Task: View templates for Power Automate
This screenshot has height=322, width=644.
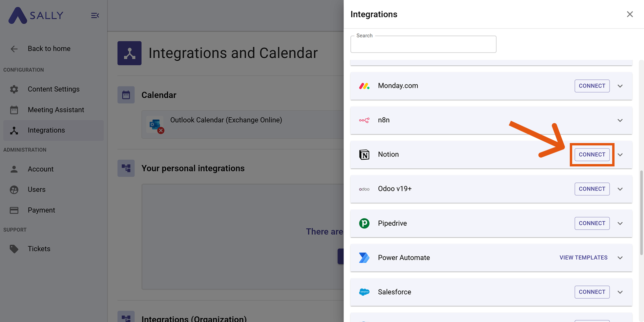Action: pos(583,258)
